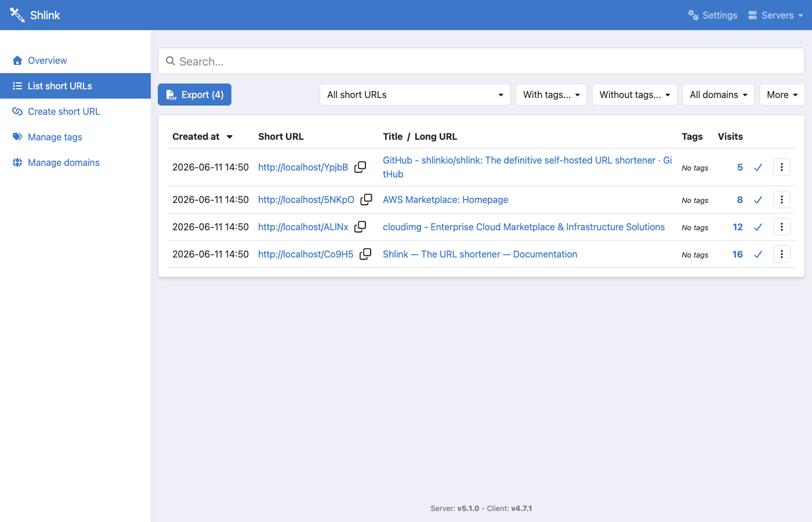Open the options menu for the Shlink Documentation row

[782, 254]
